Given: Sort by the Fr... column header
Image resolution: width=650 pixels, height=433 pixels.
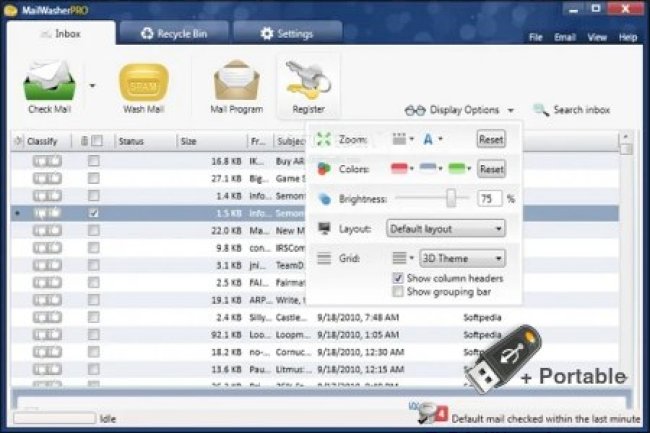Looking at the screenshot, I should click(260, 141).
